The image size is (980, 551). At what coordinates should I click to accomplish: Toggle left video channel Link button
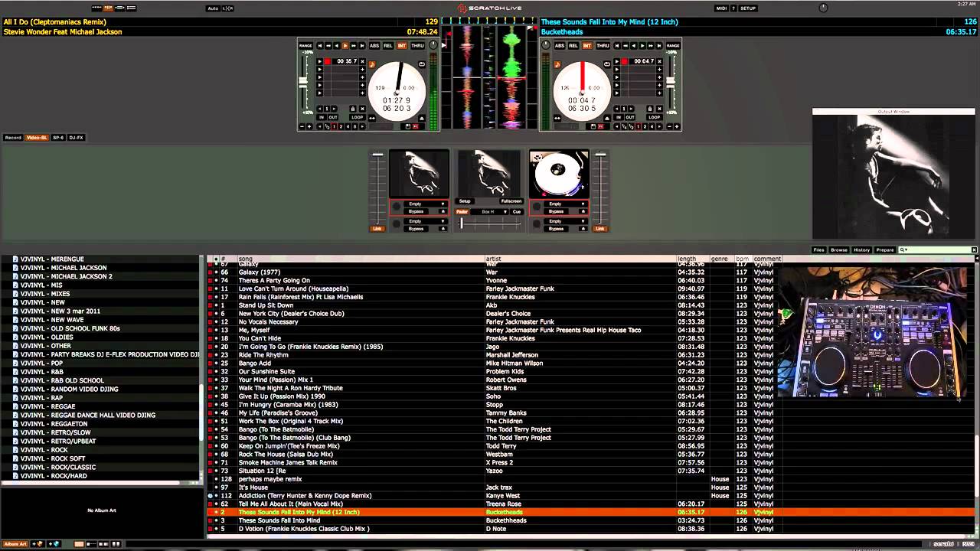377,229
